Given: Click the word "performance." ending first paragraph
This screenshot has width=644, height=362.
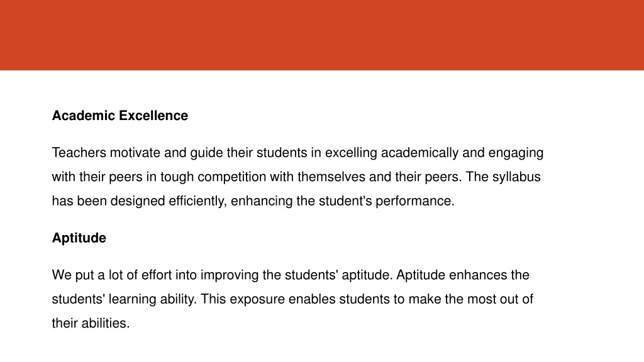Looking at the screenshot, I should 415,202.
